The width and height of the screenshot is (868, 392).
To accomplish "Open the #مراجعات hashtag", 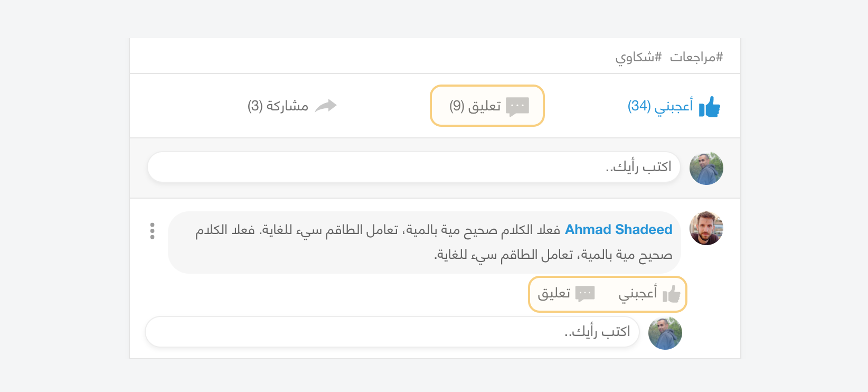I will [696, 57].
